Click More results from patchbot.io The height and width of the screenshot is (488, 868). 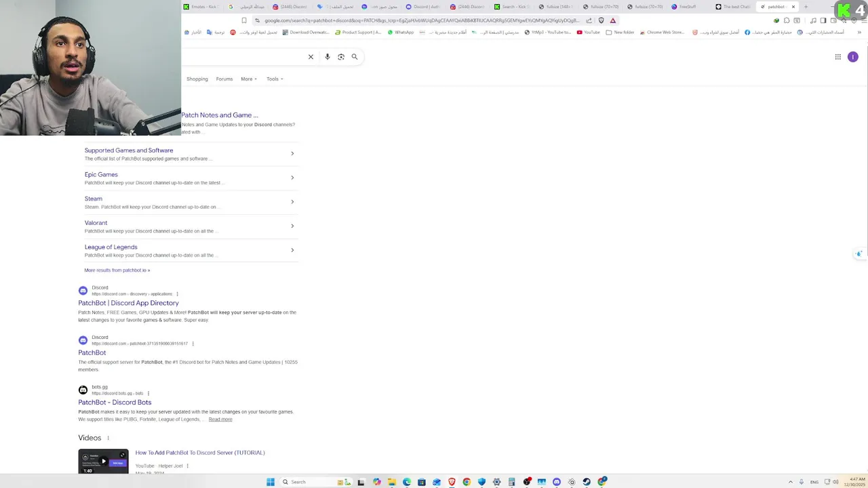pyautogui.click(x=117, y=270)
